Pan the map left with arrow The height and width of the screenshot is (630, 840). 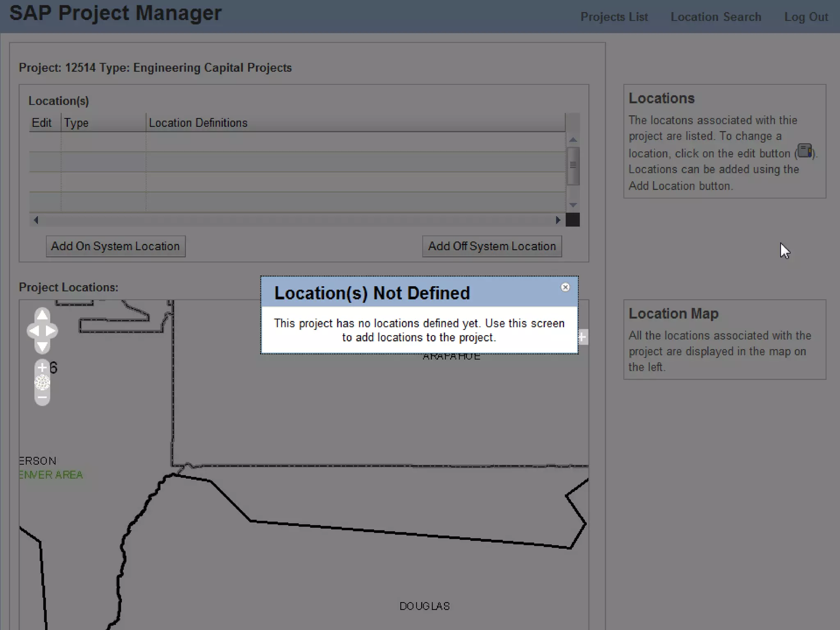[34, 331]
